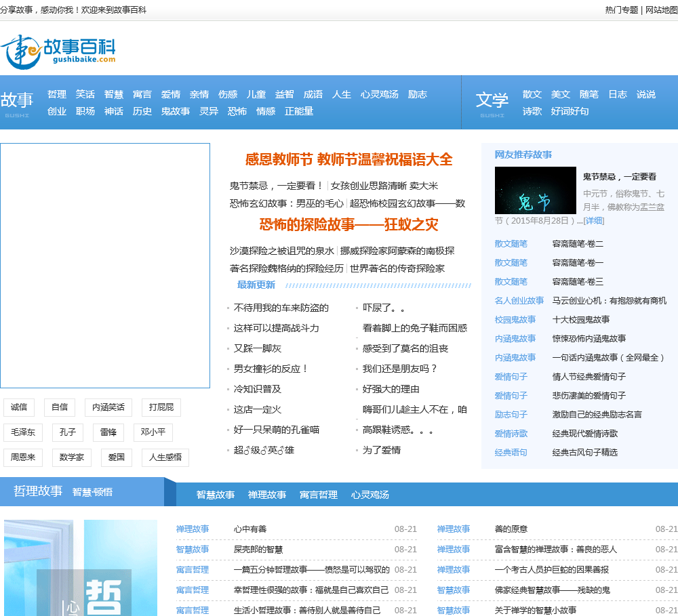Screen dimensions: 678x616
Task: Click the 故事百科 site logo
Action: [x=58, y=52]
